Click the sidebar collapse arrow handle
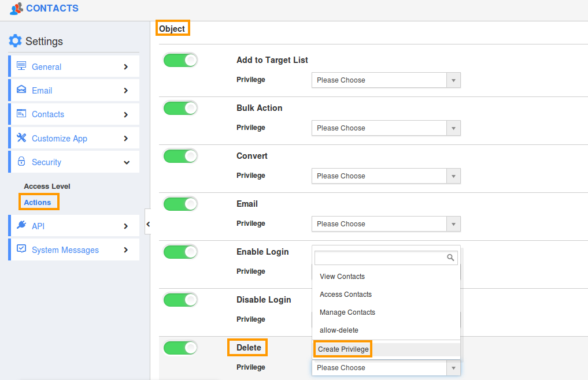 point(148,224)
